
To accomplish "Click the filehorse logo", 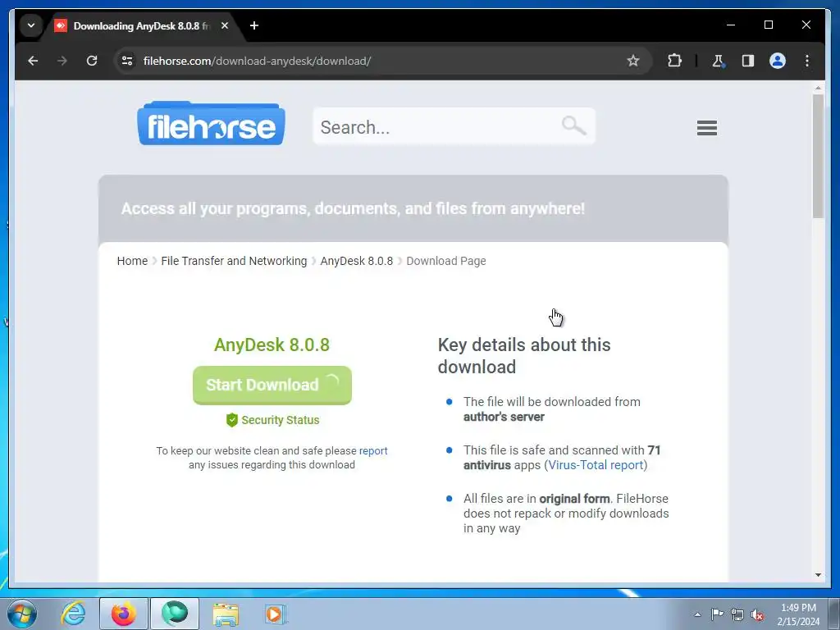I will coord(211,123).
